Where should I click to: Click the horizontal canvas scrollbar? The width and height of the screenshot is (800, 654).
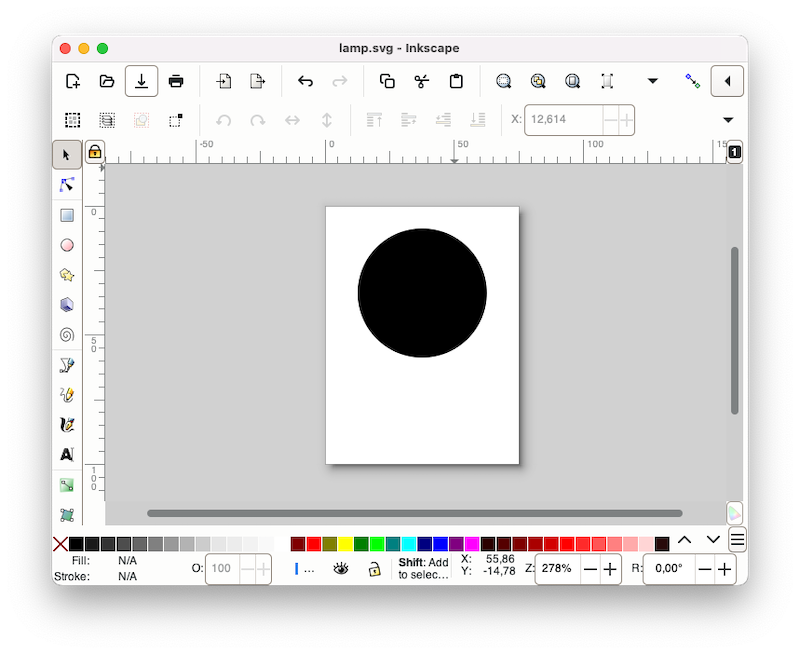click(x=415, y=513)
